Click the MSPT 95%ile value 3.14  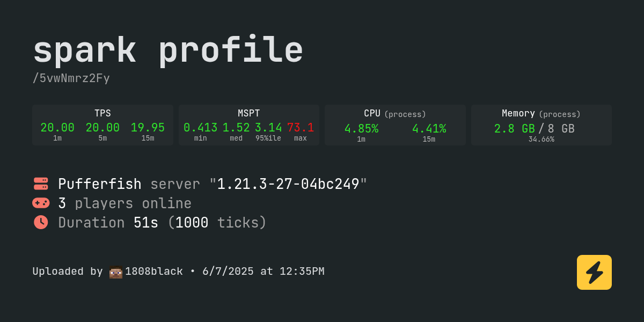click(268, 128)
